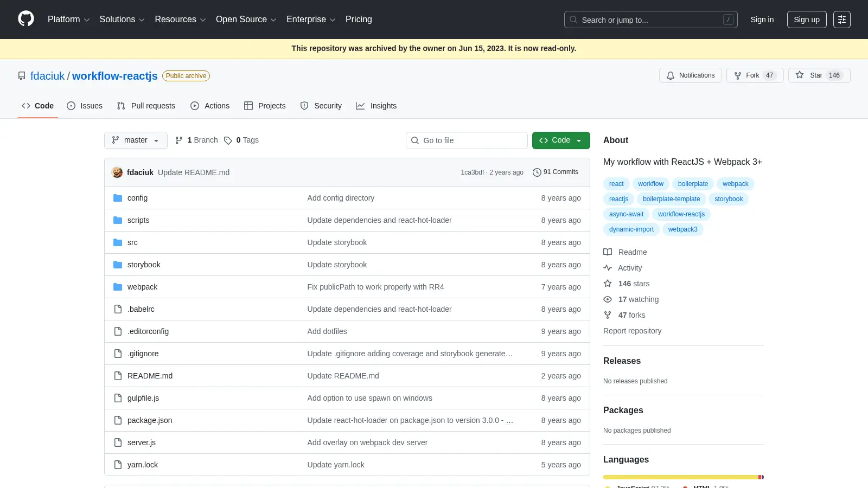Open the green Code dropdown

[x=561, y=140]
